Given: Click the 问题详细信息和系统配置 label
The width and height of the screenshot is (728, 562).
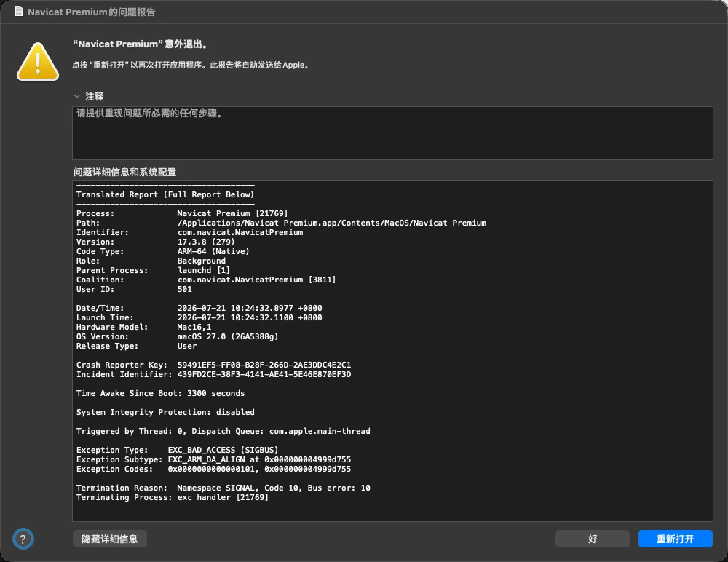Looking at the screenshot, I should 125,173.
